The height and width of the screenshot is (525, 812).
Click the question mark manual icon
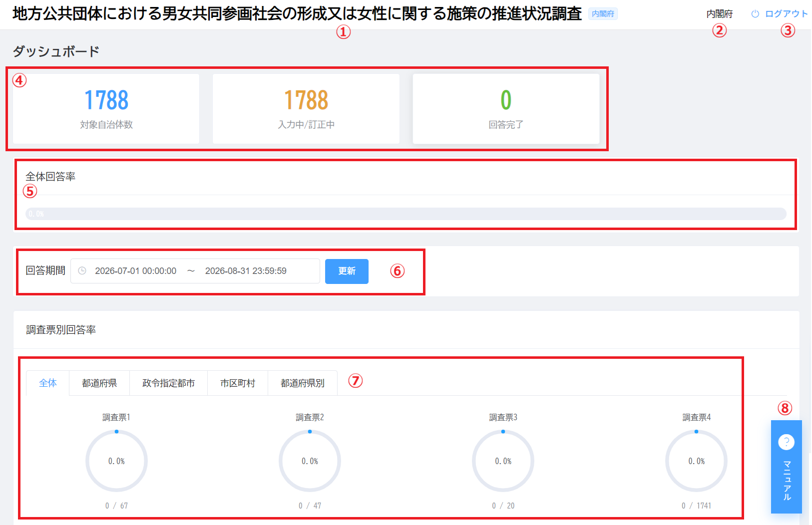tap(786, 442)
